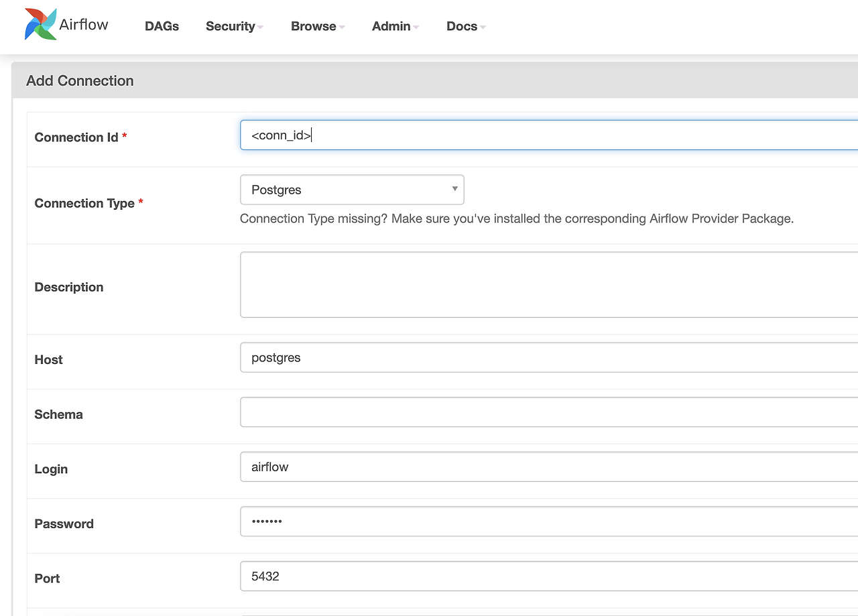858x616 pixels.
Task: Click the Connection Id label
Action: [x=76, y=137]
